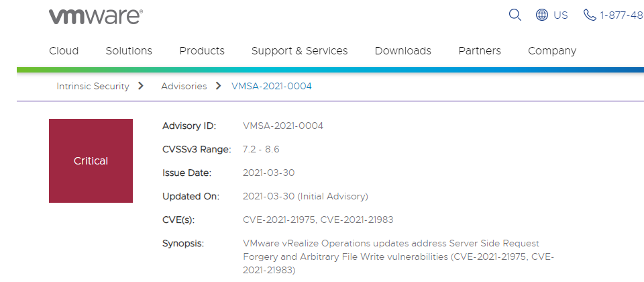Screen dimensions: 644x282
Task: Expand the Downloads navigation menu
Action: tap(403, 51)
